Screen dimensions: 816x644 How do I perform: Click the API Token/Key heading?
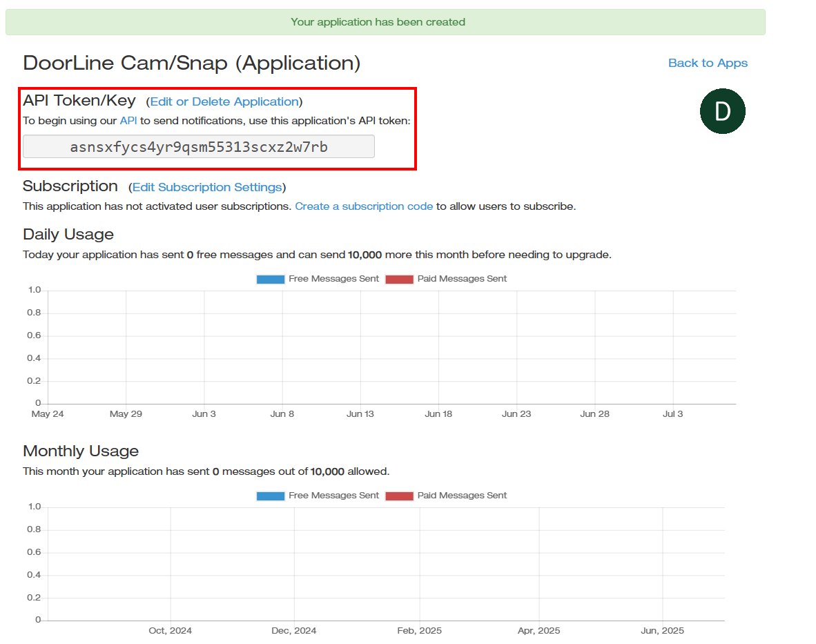pyautogui.click(x=79, y=101)
